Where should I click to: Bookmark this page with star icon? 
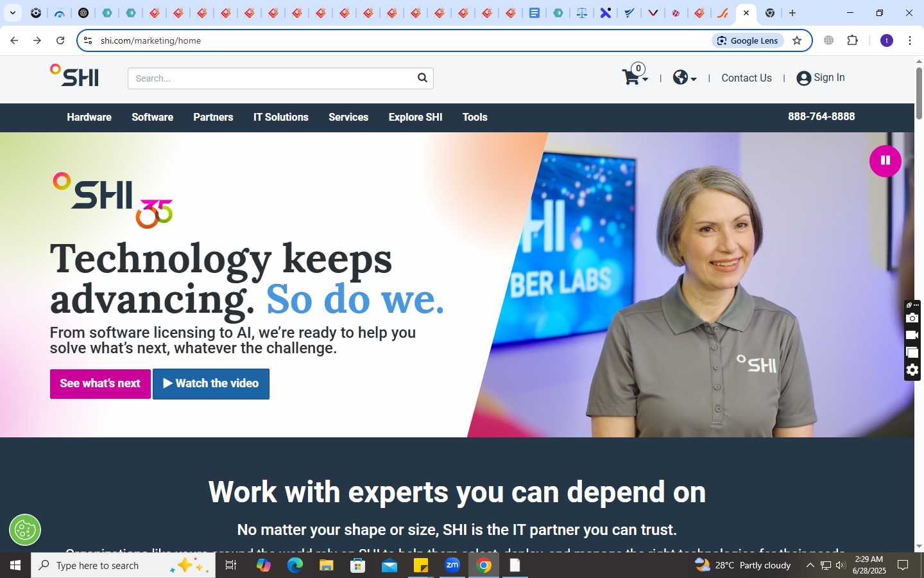pyautogui.click(x=797, y=40)
